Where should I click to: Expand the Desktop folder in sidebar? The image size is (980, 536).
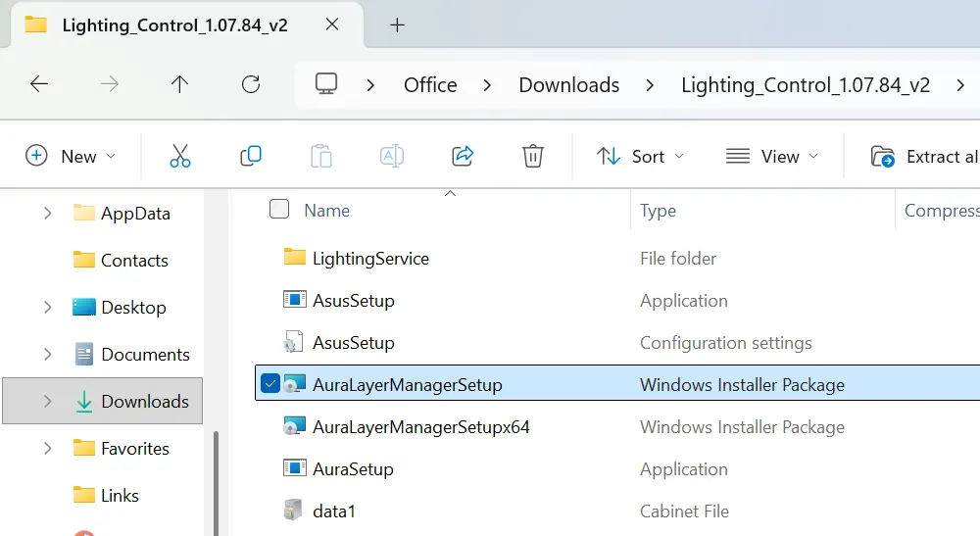47,307
